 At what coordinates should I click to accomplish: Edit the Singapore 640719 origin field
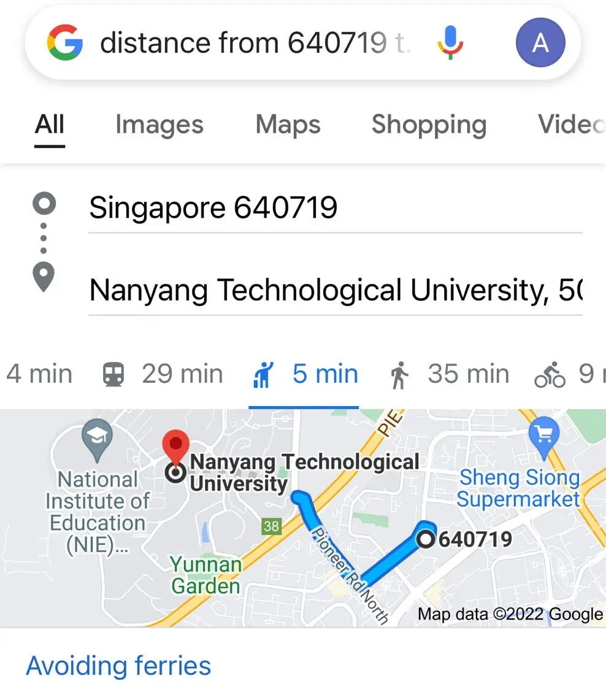[x=335, y=208]
